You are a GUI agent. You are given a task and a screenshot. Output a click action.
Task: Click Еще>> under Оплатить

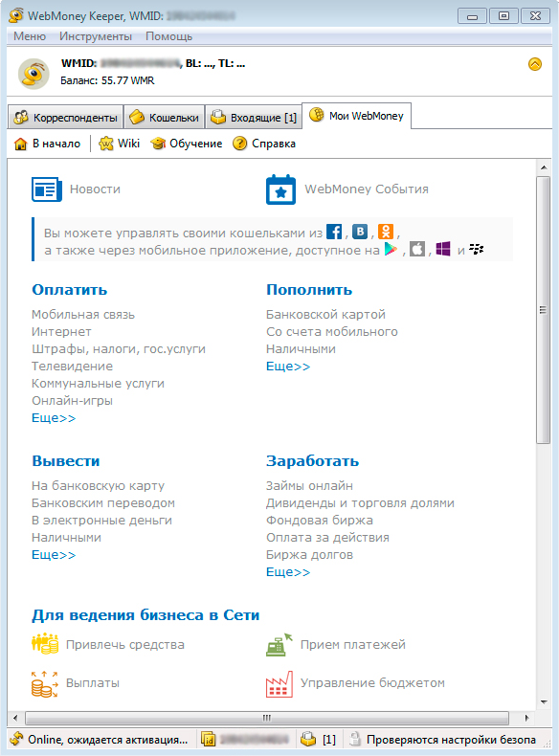click(54, 418)
